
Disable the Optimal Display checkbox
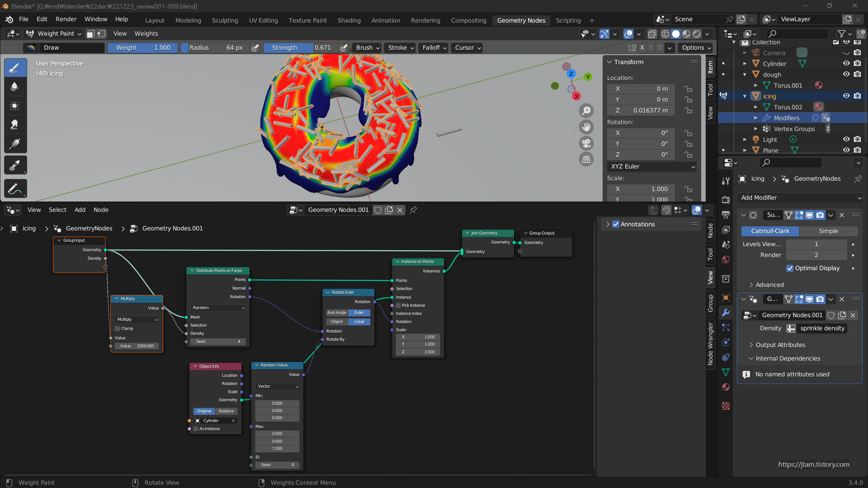[790, 268]
